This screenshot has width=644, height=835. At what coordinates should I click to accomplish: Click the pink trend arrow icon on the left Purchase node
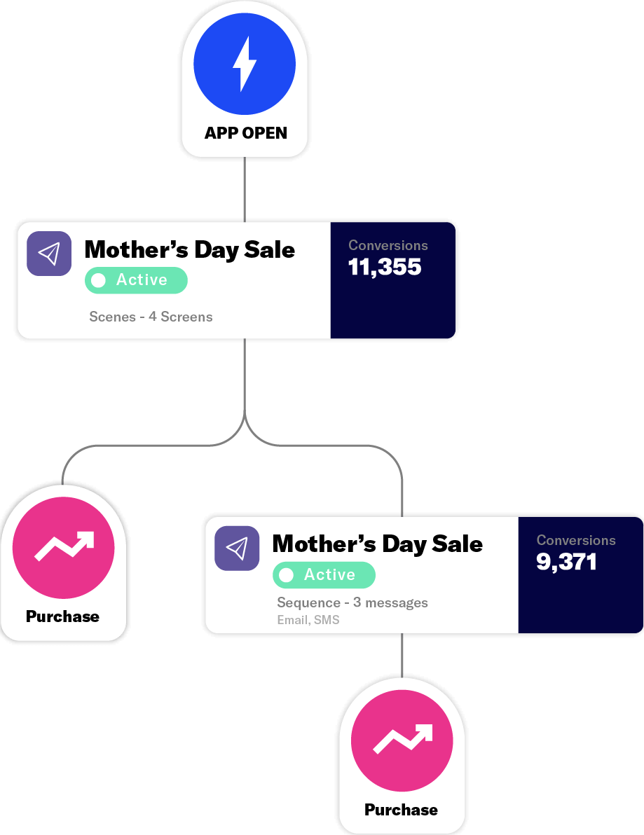coord(64,548)
